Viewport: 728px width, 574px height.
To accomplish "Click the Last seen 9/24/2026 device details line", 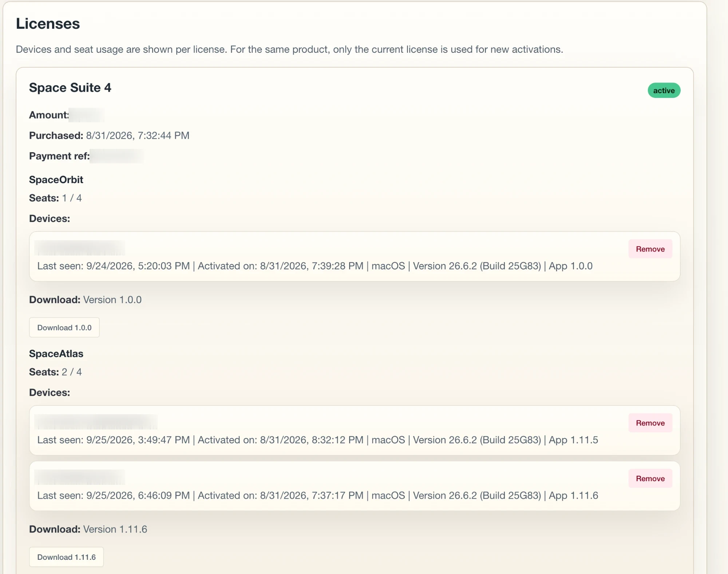I will [x=315, y=266].
